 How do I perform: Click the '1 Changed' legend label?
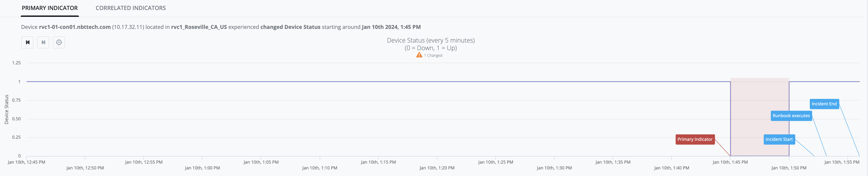point(433,55)
